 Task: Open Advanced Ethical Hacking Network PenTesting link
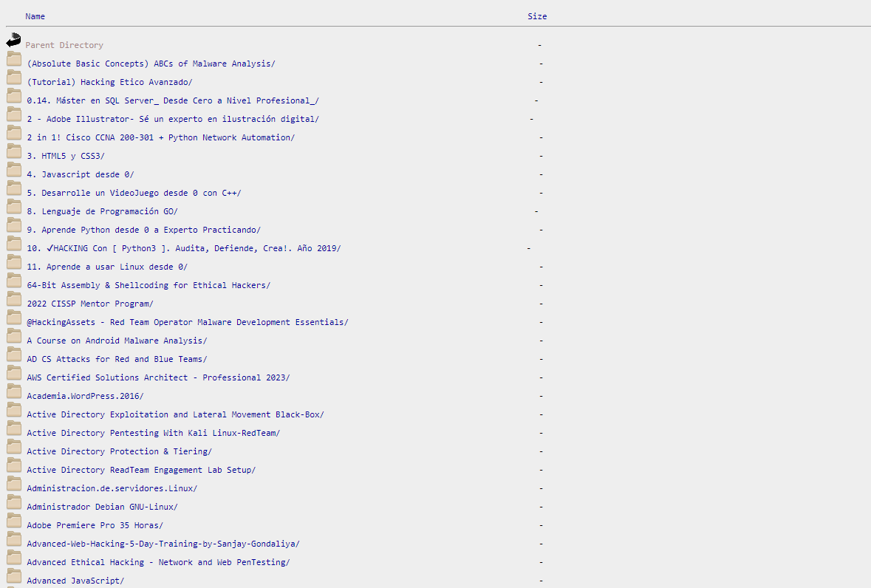point(158,562)
